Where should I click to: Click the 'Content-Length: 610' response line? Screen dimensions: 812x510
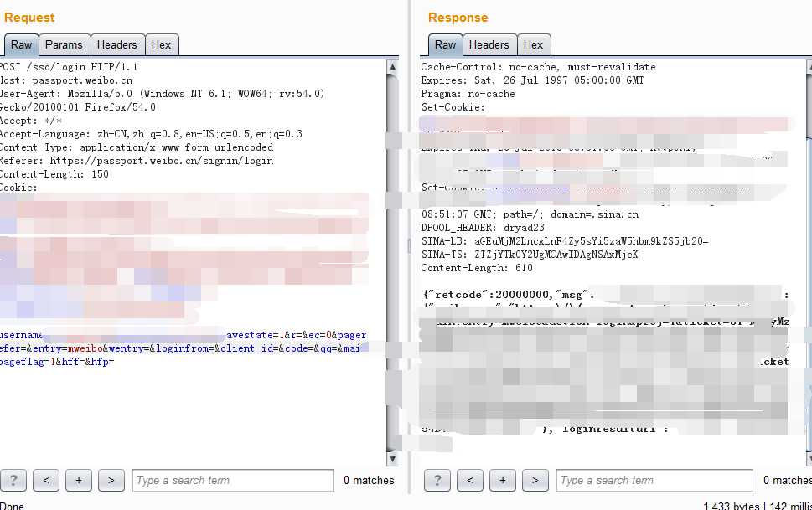point(477,268)
